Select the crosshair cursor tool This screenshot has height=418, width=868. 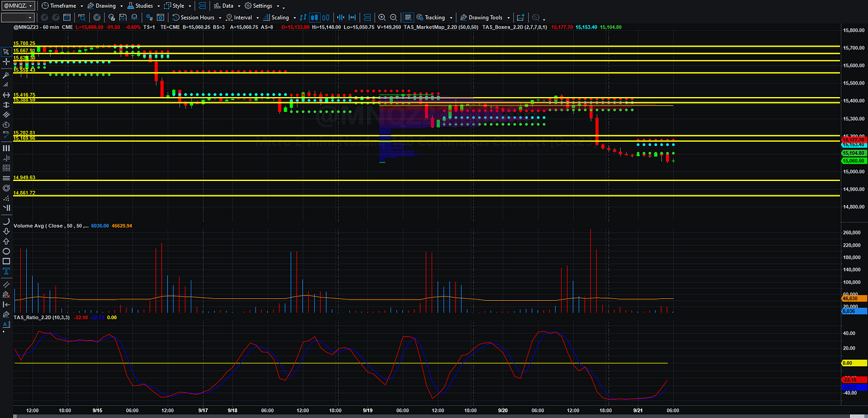point(6,61)
